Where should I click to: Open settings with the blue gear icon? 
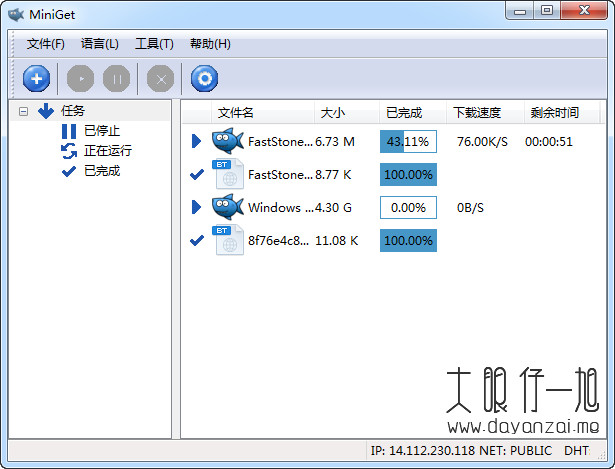pyautogui.click(x=204, y=79)
